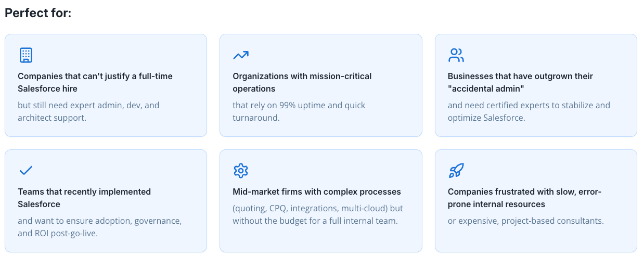Click 'Teams that recently implemented Salesforce' heading
The width and height of the screenshot is (644, 268).
(x=84, y=198)
